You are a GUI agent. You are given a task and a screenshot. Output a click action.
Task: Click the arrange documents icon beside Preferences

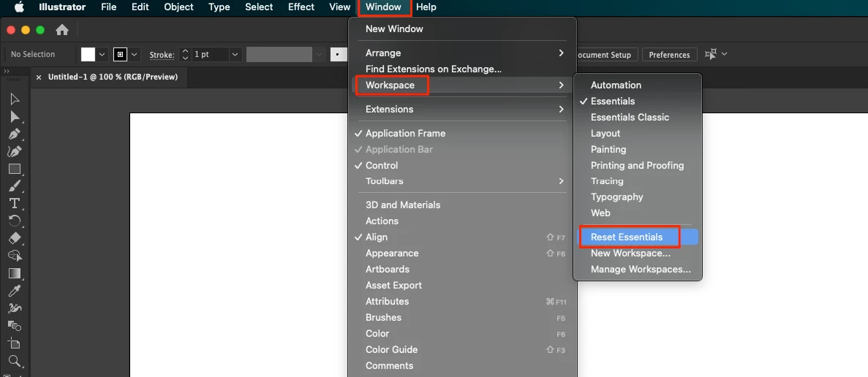(x=711, y=54)
